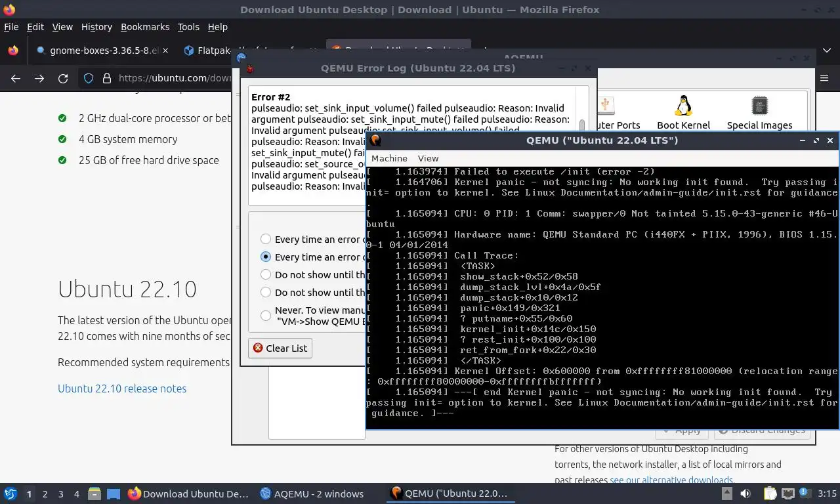Select the Special Images chip icon in AQEMU

point(759,112)
